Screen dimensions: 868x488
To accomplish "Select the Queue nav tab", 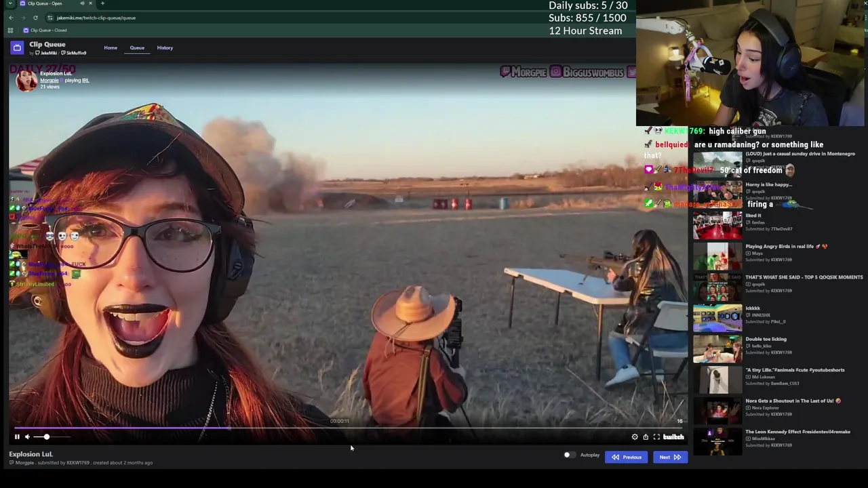I will [x=137, y=48].
